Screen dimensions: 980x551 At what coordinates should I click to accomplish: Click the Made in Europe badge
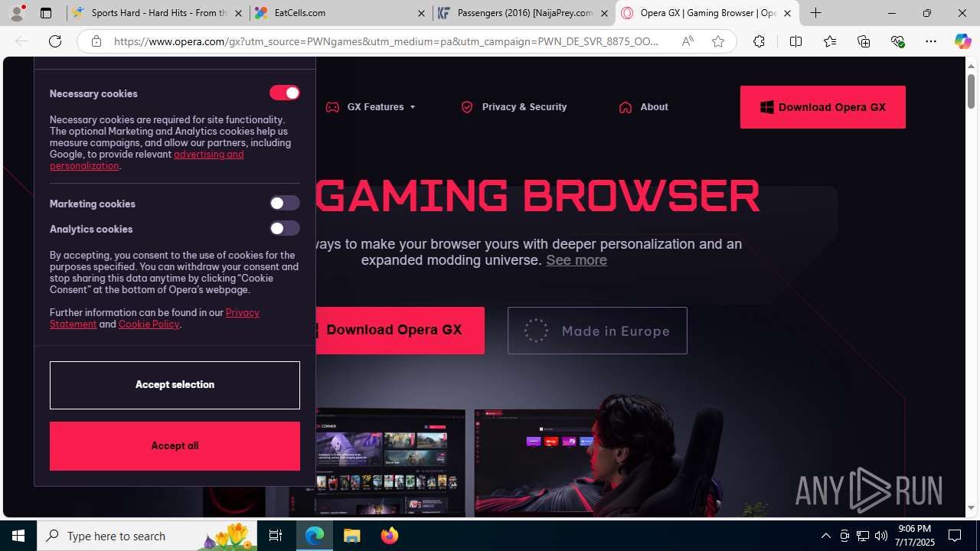pos(597,331)
